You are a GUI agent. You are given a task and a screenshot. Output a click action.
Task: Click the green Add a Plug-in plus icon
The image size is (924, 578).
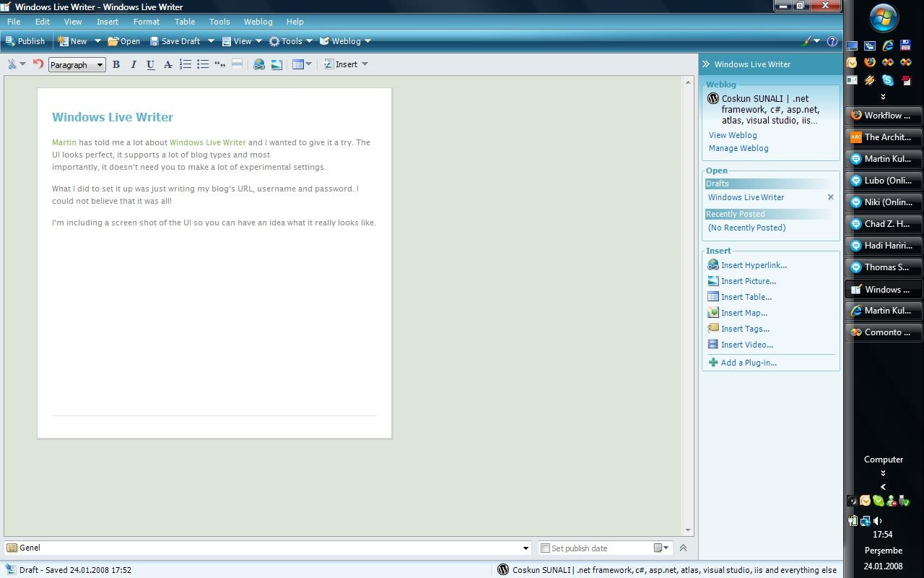(x=713, y=363)
